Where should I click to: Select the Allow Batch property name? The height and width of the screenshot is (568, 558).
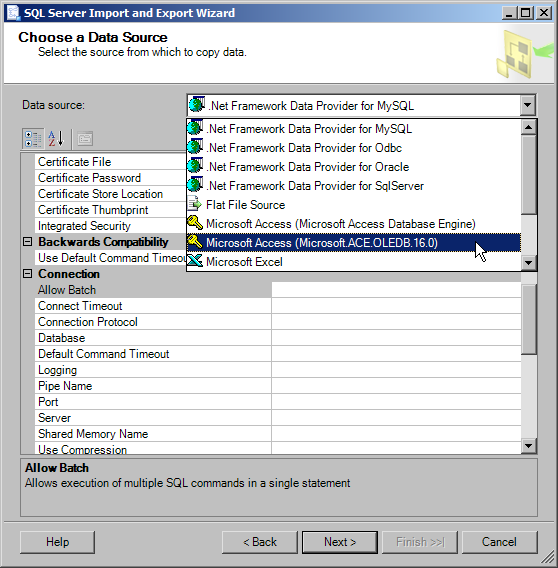point(153,290)
